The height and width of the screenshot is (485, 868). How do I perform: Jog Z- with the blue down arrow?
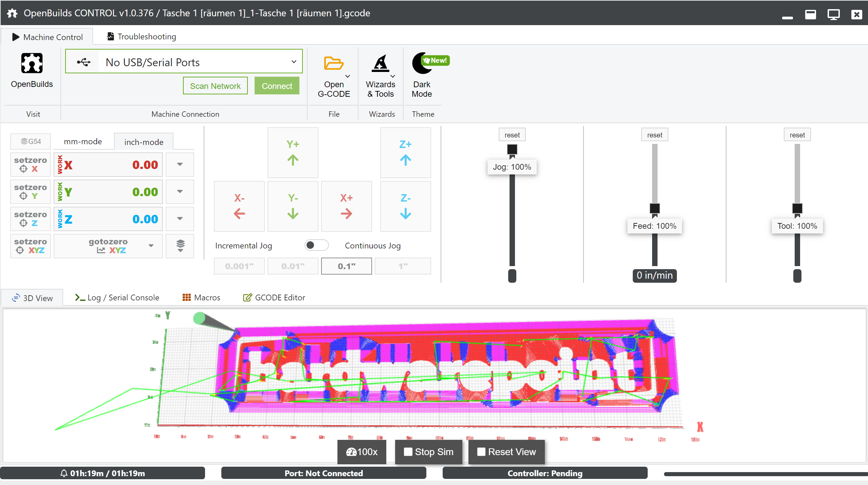tap(405, 206)
